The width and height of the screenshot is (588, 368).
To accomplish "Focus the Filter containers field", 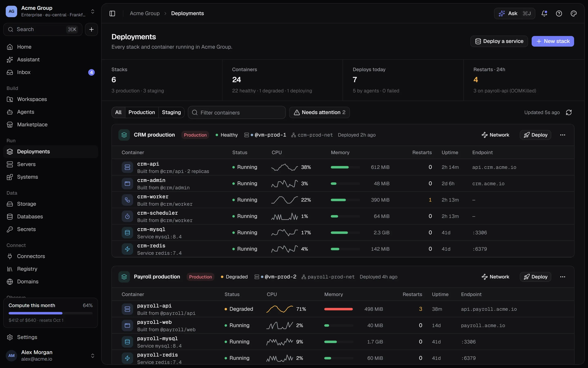I will pos(237,112).
